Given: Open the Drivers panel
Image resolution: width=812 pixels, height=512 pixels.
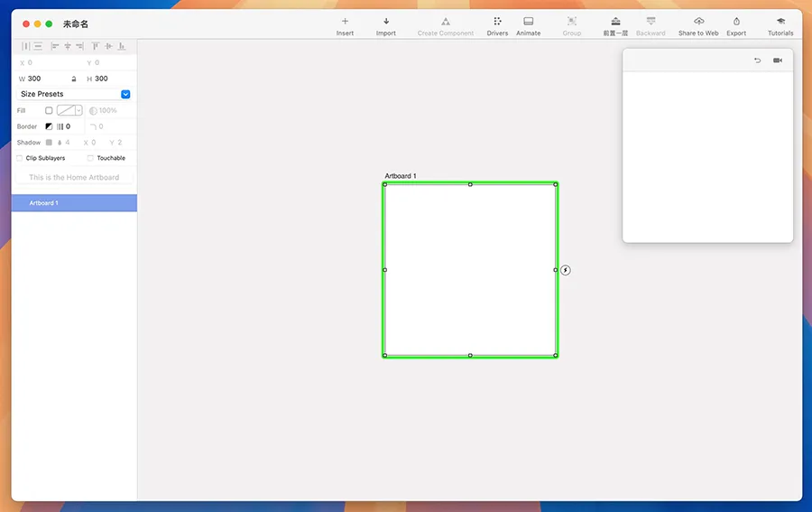Looking at the screenshot, I should [497, 22].
